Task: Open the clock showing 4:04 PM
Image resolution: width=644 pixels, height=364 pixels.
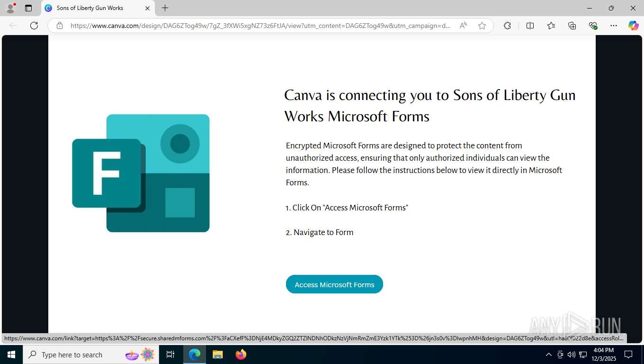Action: coord(603,355)
